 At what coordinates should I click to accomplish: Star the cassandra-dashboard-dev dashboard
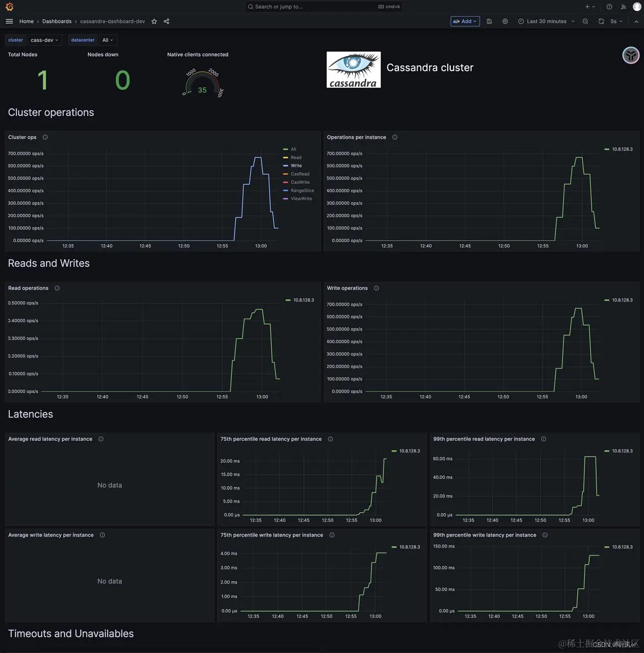pos(154,21)
